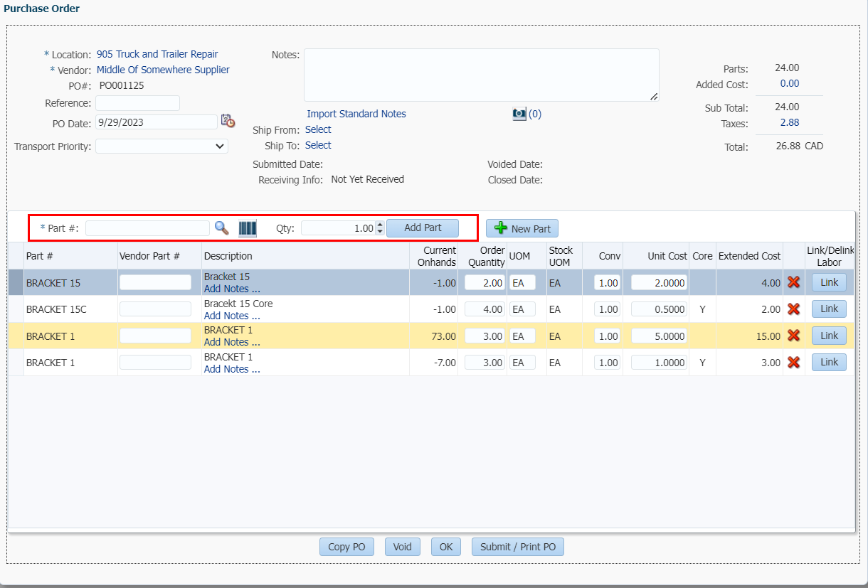Open the Added Cost 0.00 link

point(790,83)
